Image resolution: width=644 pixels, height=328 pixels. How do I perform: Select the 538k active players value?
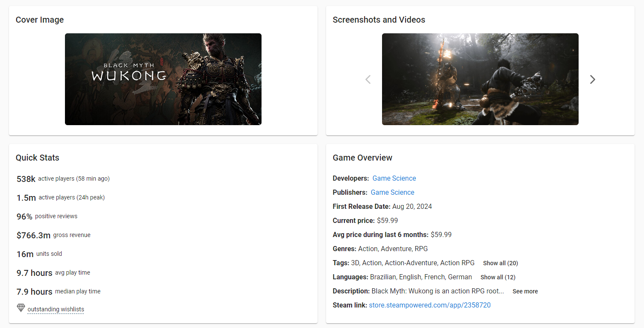[x=26, y=179]
